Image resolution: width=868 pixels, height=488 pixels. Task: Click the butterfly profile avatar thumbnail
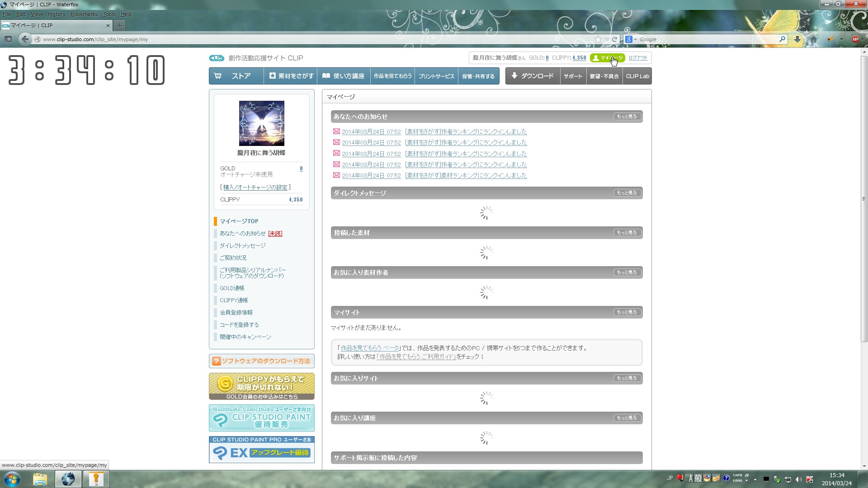tap(261, 123)
